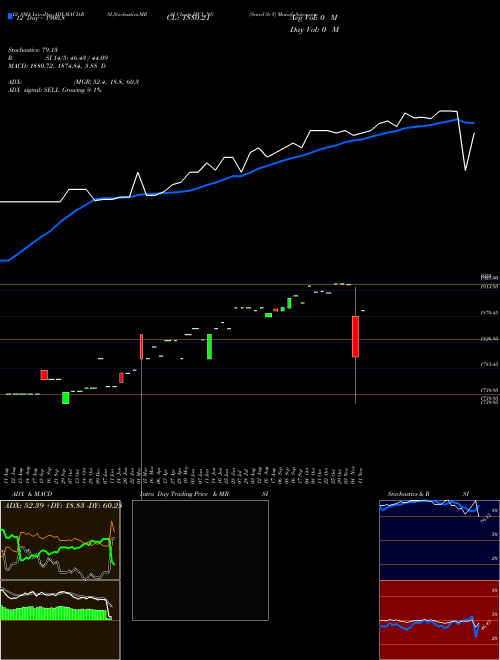500x660 pixels.
Task: Click the first red candle at the chart's left
Action: point(44,375)
